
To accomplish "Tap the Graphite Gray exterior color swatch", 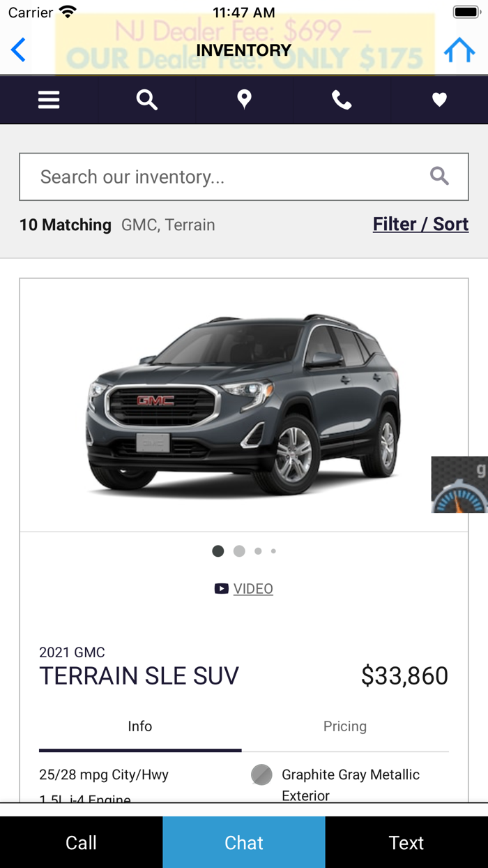I will click(x=261, y=775).
